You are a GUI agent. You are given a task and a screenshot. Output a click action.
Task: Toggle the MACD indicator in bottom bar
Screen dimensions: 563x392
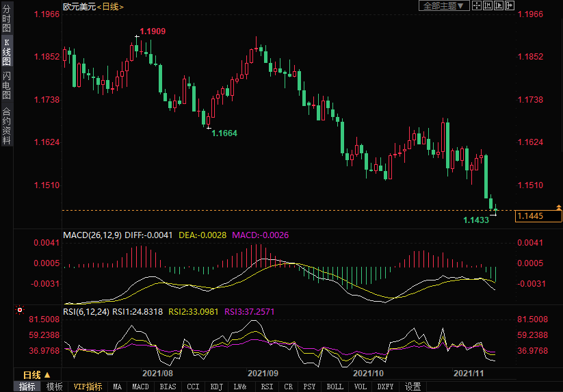[140, 387]
